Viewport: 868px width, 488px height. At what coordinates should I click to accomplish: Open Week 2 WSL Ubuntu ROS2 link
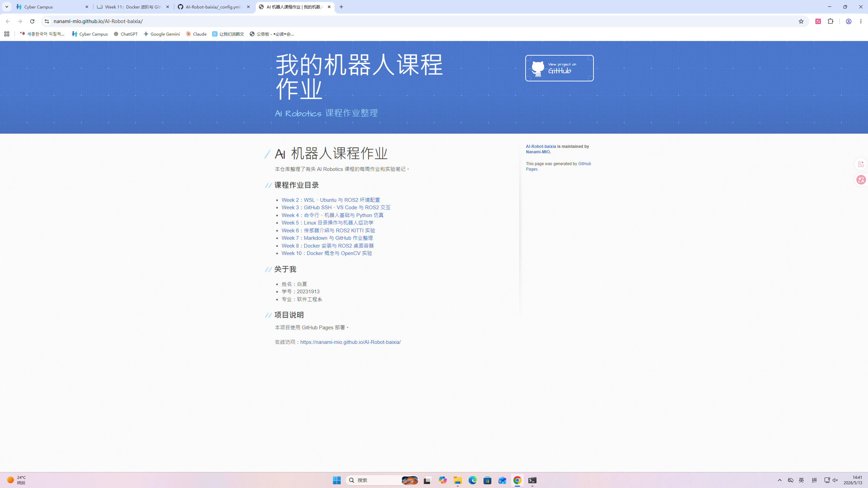pyautogui.click(x=331, y=200)
